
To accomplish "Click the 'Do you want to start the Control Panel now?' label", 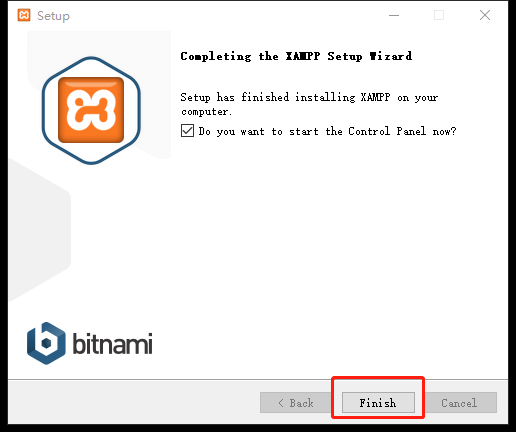I will click(327, 131).
